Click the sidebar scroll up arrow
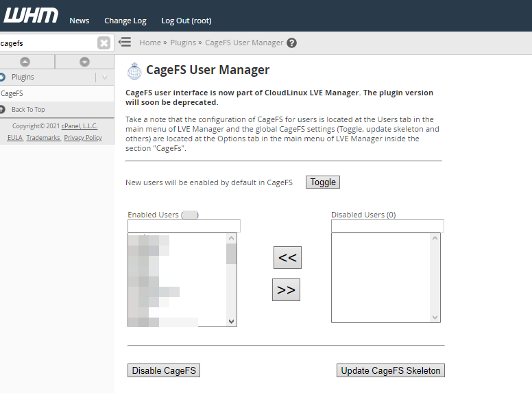The width and height of the screenshot is (532, 393). click(25, 62)
